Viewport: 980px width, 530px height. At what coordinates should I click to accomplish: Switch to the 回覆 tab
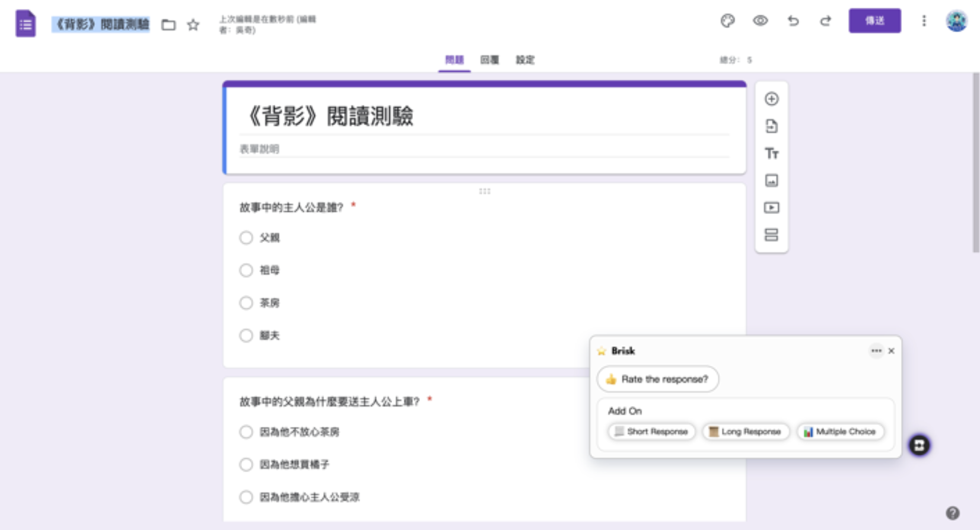pyautogui.click(x=489, y=60)
